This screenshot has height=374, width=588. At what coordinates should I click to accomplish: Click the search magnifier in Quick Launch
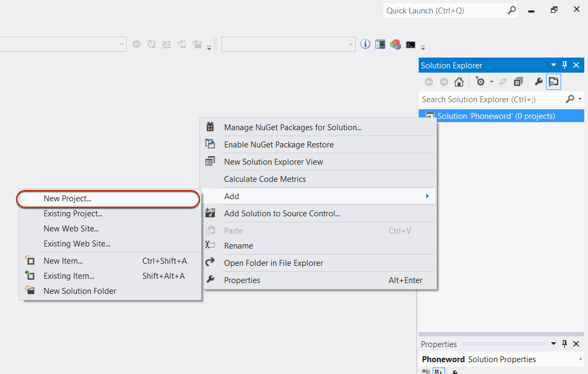512,10
